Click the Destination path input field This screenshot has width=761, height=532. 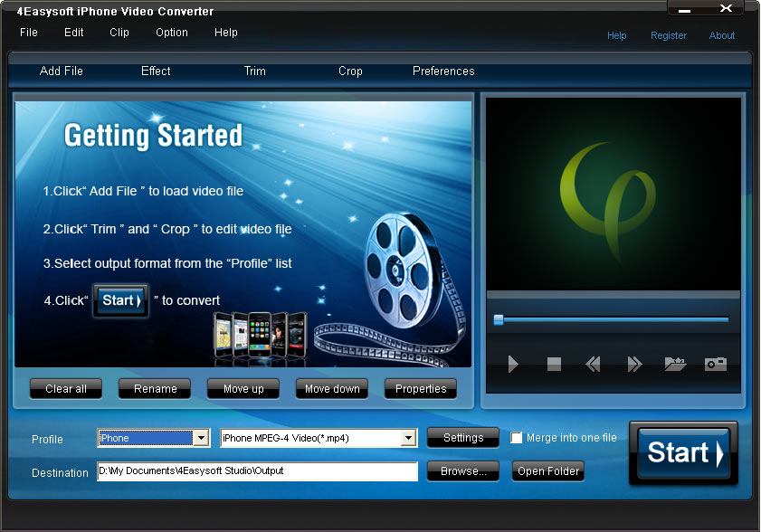click(257, 471)
